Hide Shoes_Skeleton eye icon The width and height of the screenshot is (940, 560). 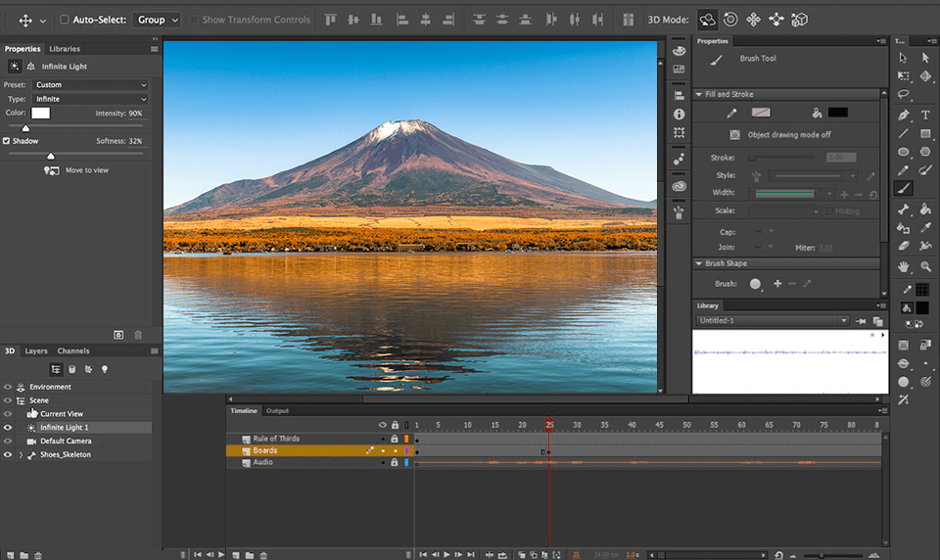pos(8,454)
